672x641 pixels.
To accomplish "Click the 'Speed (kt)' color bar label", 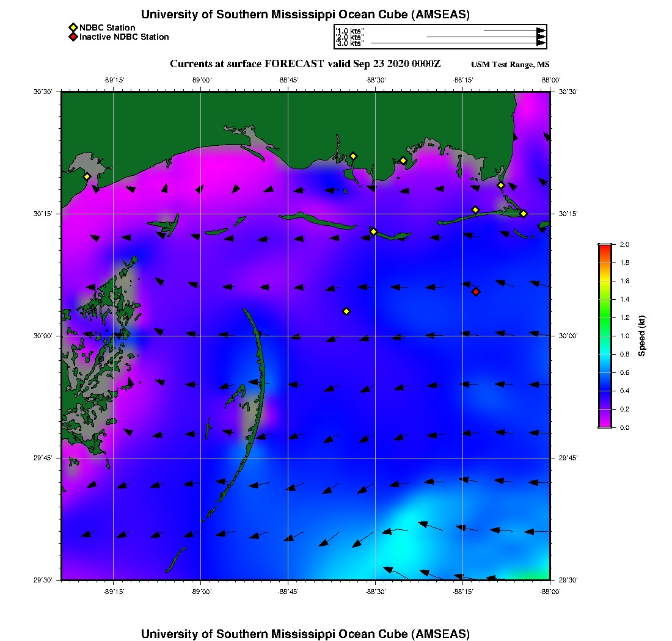I will pyautogui.click(x=641, y=336).
